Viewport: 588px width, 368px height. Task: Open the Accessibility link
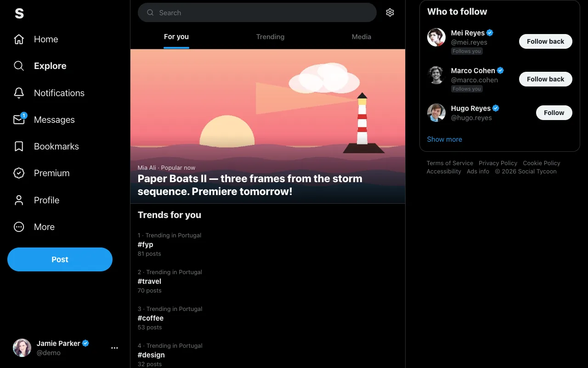coord(444,172)
